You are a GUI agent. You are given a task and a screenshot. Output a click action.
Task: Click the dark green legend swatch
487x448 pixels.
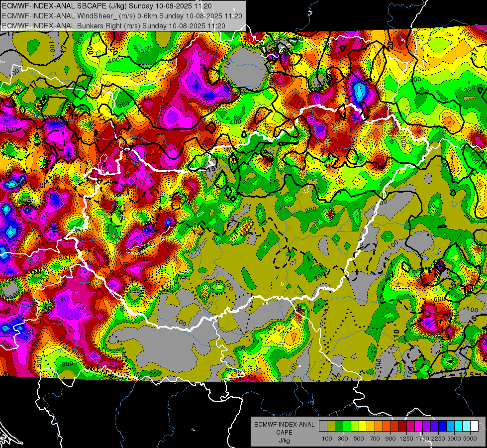click(x=339, y=426)
